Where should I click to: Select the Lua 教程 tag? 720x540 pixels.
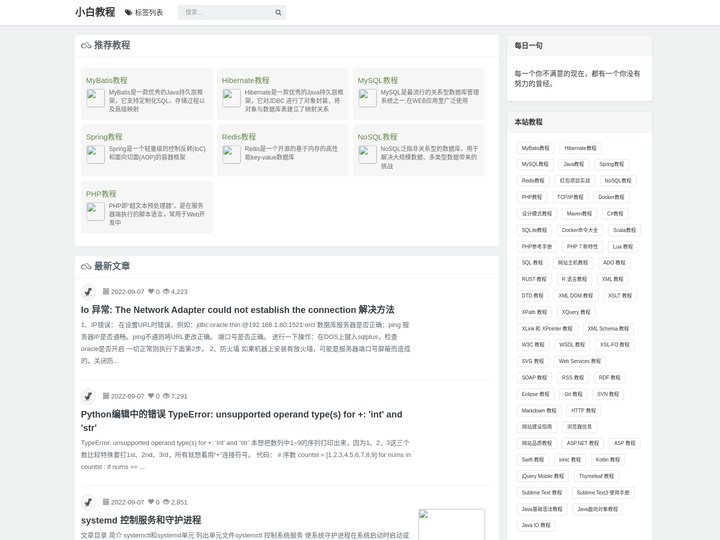tap(623, 247)
